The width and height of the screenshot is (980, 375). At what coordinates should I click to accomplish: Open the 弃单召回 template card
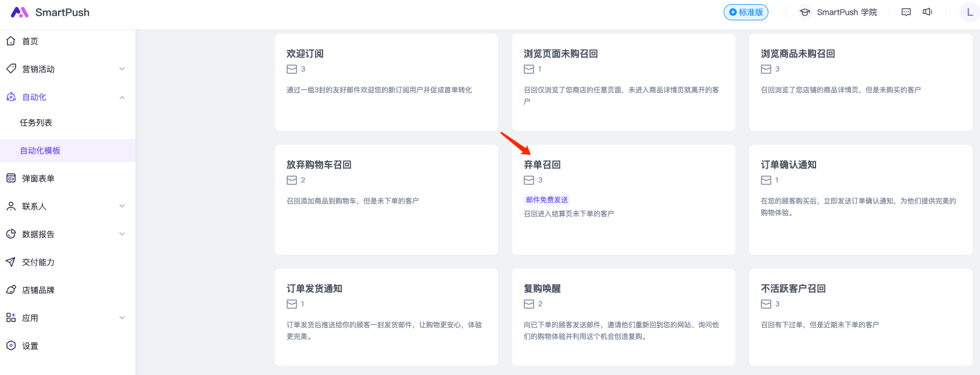623,199
